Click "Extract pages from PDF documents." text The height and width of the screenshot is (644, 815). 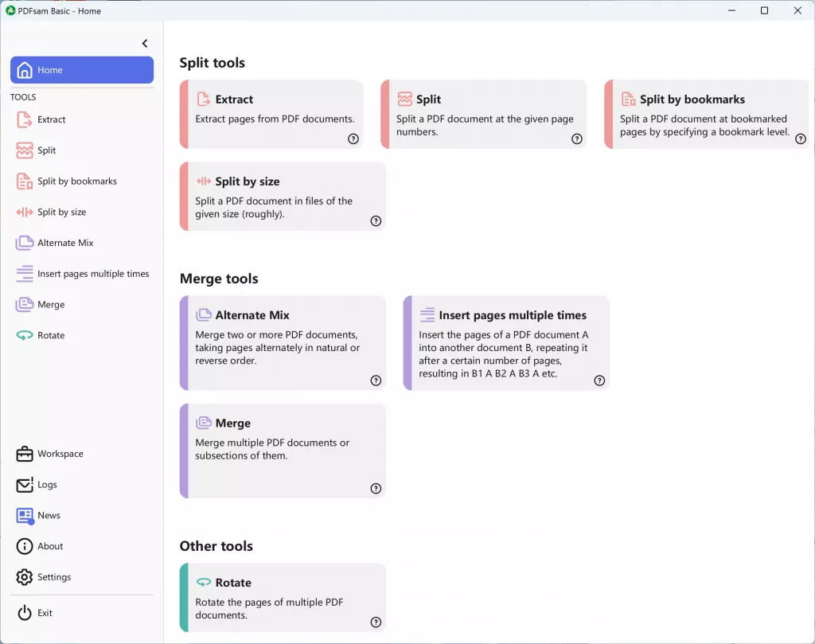click(x=275, y=119)
